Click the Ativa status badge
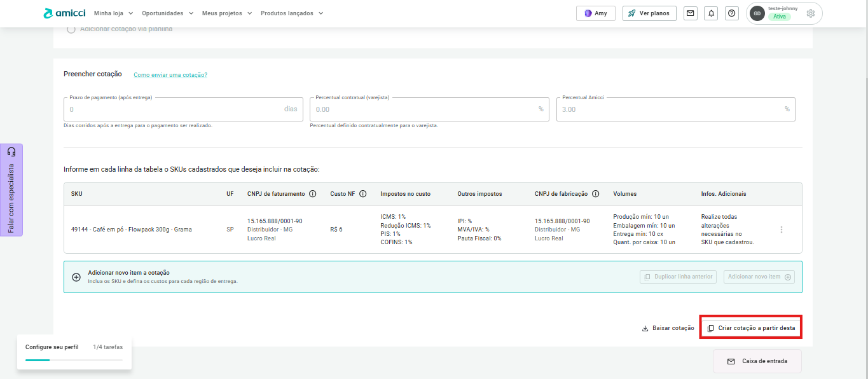 [780, 17]
